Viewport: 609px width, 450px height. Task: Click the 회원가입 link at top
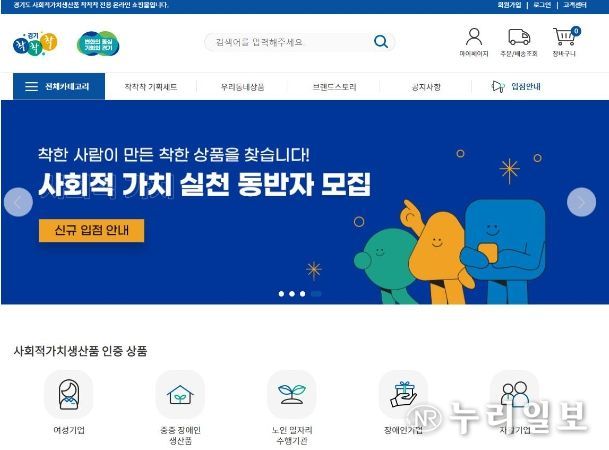pos(509,5)
